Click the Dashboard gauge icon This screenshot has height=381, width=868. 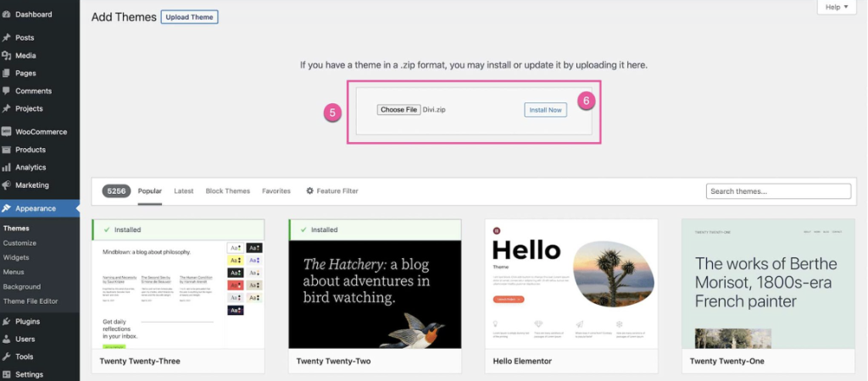(x=7, y=14)
